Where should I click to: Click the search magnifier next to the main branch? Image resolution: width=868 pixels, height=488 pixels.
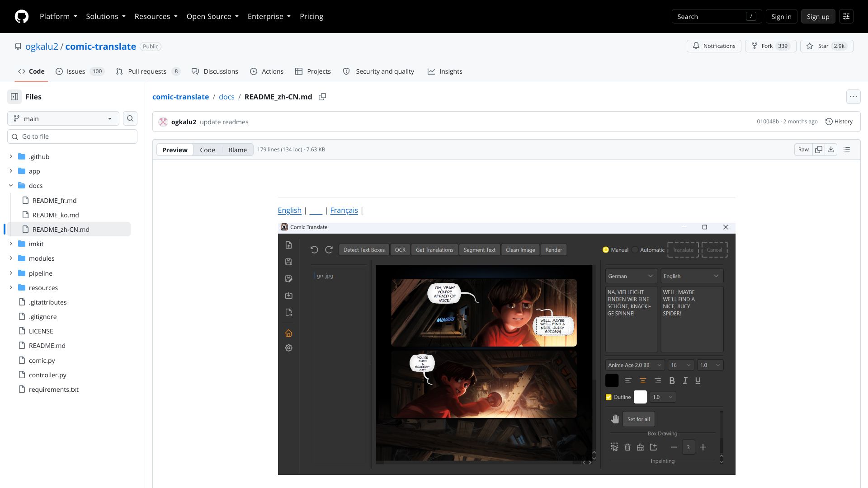point(130,118)
